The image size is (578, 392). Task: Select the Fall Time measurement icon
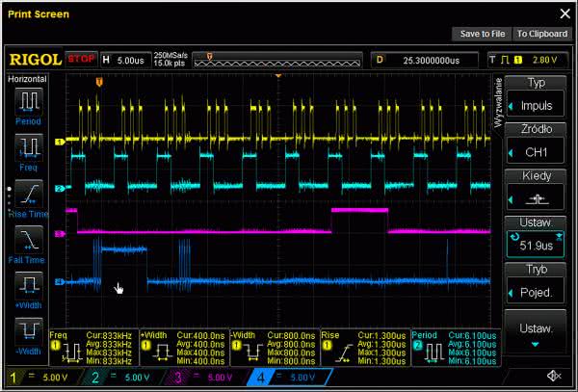pyautogui.click(x=29, y=239)
